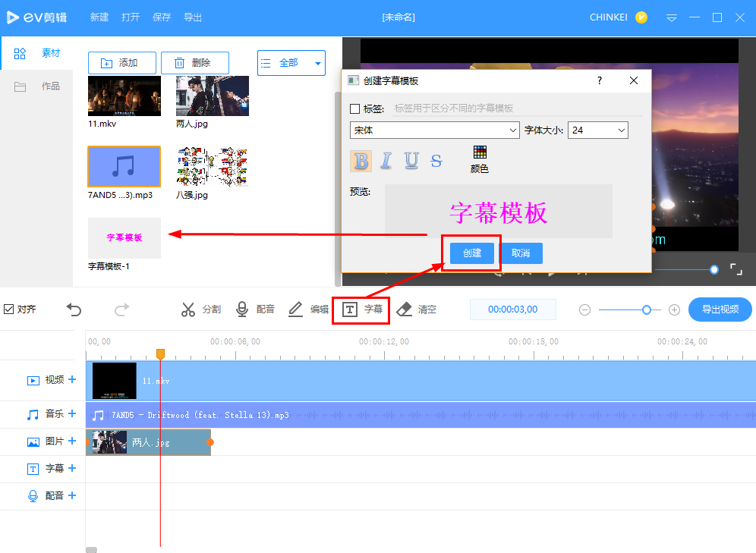Choose the 字幕 subtitle tool
This screenshot has width=756, height=553.
coord(361,309)
